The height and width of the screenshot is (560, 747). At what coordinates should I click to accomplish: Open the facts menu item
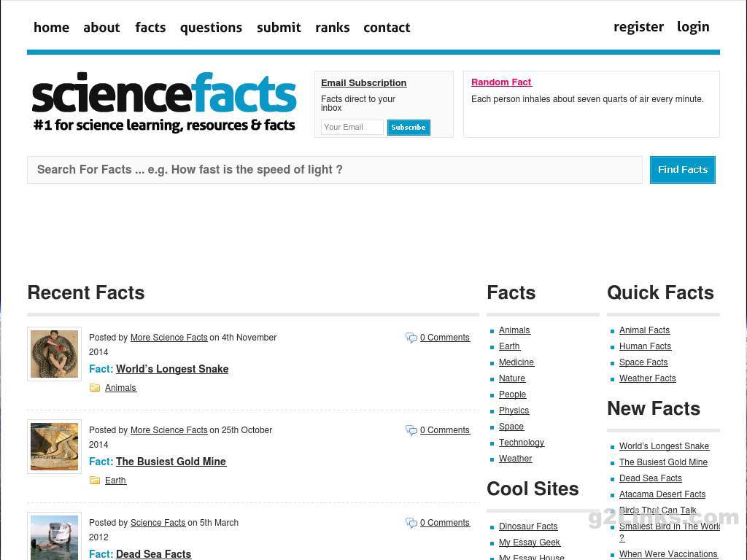click(x=150, y=28)
